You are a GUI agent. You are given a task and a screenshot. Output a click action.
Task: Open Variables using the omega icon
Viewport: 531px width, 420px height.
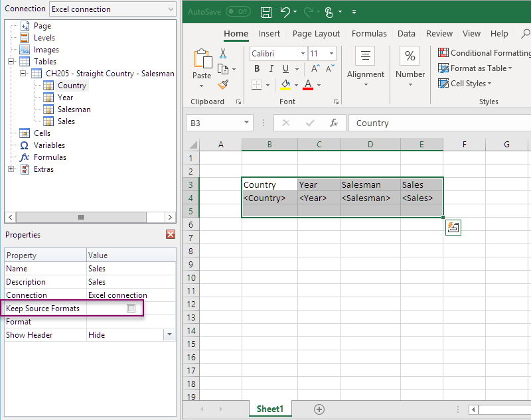pyautogui.click(x=25, y=145)
